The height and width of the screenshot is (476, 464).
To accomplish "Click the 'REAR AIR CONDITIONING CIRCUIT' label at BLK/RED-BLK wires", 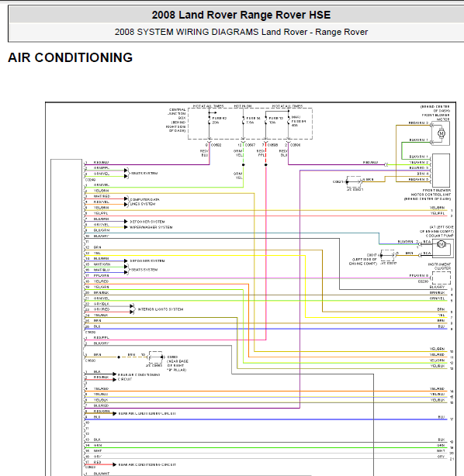I will click(139, 377).
